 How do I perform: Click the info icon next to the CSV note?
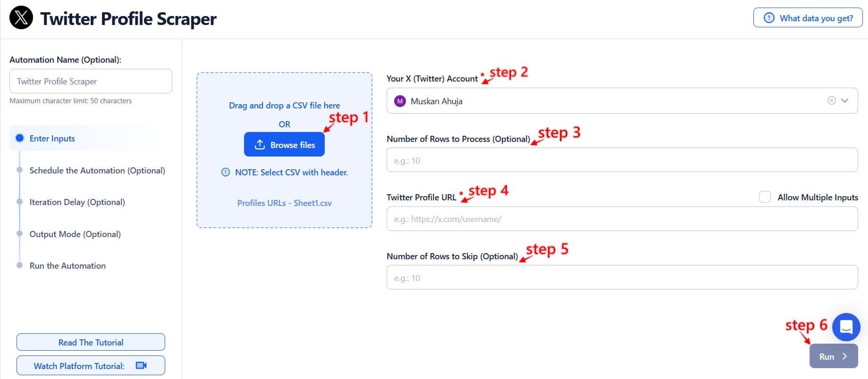[225, 173]
